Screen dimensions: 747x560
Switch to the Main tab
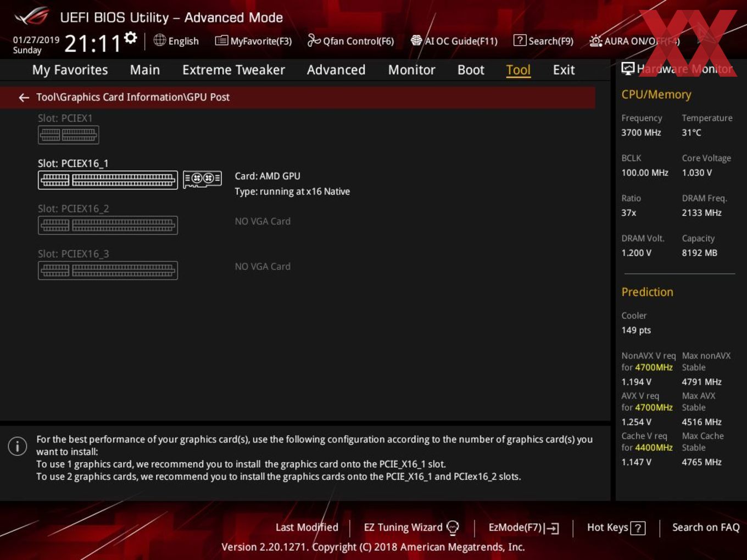[x=145, y=70]
